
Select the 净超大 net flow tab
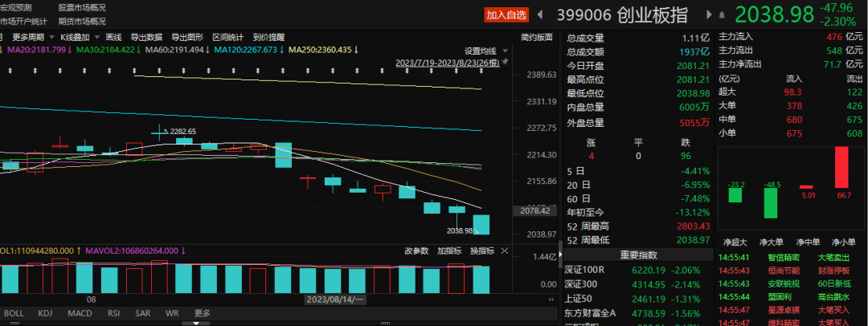(x=735, y=242)
